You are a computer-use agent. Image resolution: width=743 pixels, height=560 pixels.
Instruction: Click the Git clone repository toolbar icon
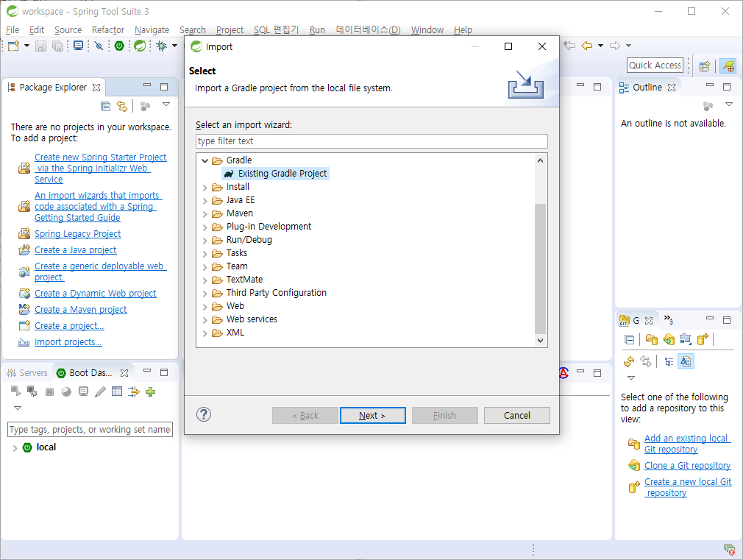click(x=669, y=339)
